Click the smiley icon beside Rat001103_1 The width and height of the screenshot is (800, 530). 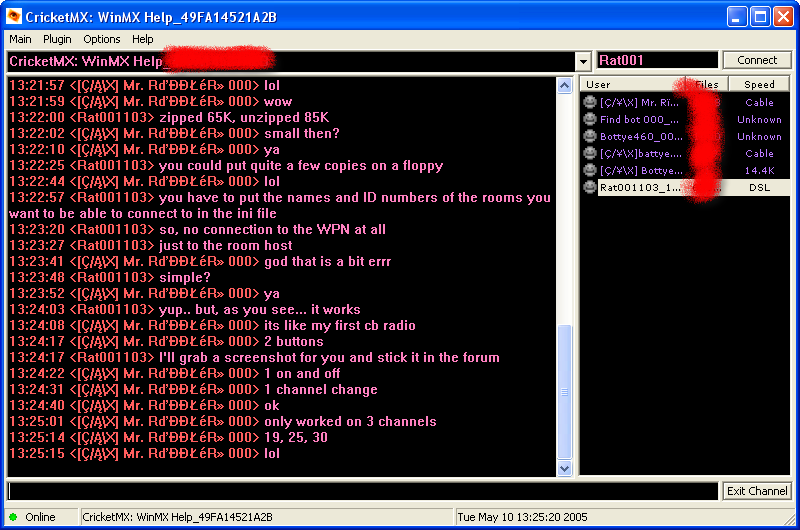tap(590, 187)
